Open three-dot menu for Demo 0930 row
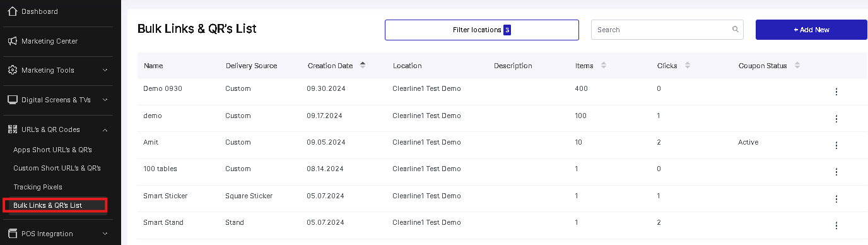 [836, 92]
